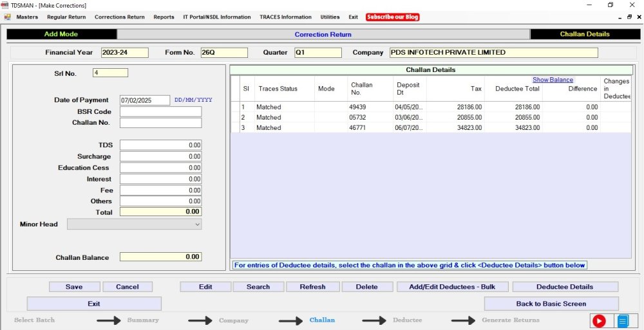Open the blue document help icon
Viewport: 644px width, 330px height.
click(623, 320)
